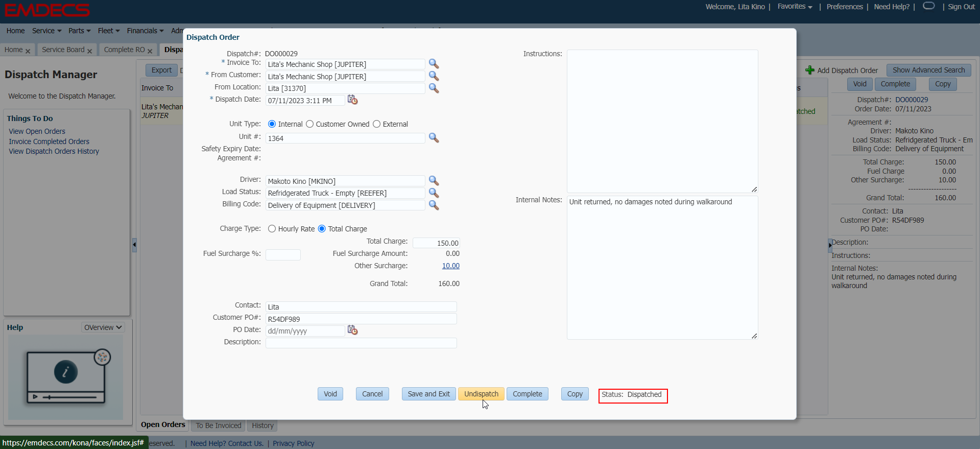Collapse the left panel splitter arrow

134,245
